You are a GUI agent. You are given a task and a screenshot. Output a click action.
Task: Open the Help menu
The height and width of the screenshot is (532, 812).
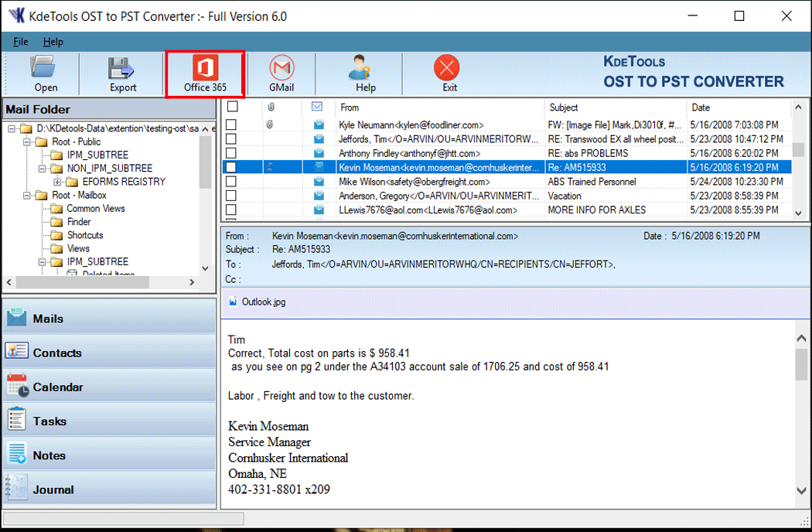pos(53,42)
